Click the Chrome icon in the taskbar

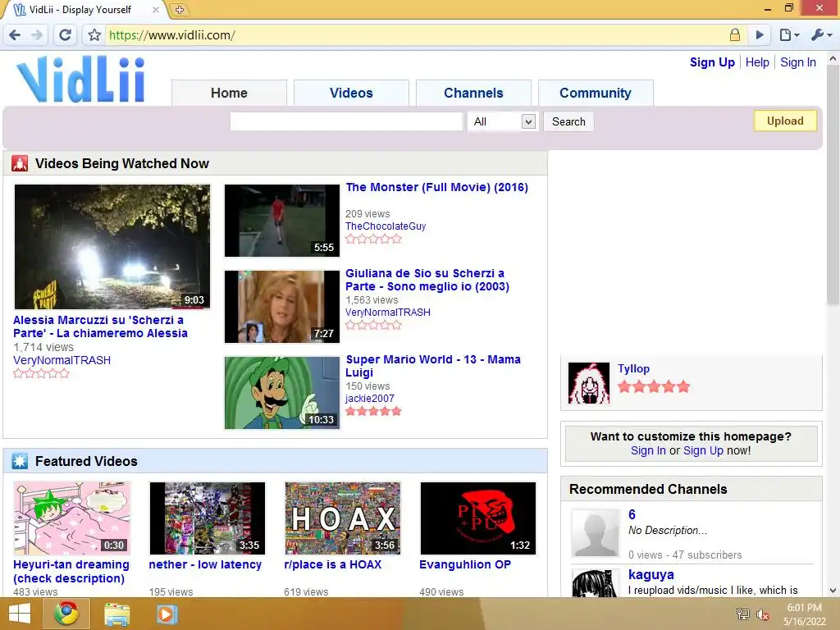[66, 614]
